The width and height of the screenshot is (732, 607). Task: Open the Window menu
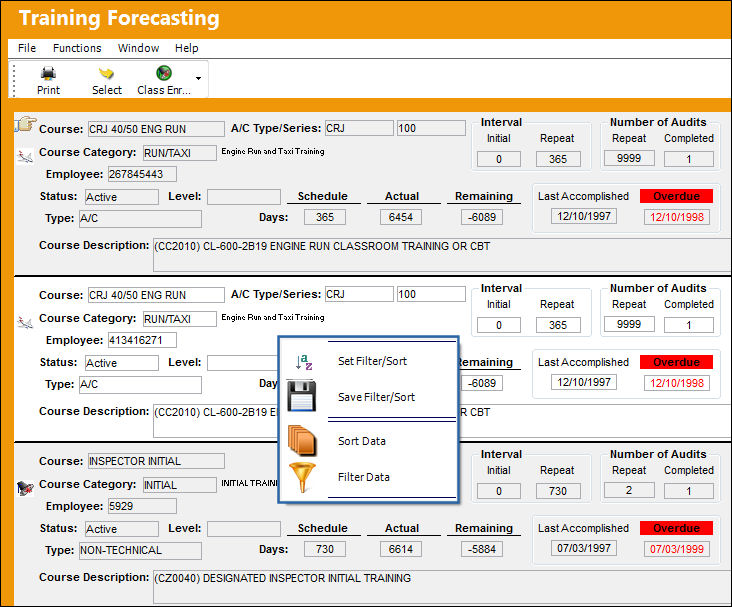[x=138, y=48]
